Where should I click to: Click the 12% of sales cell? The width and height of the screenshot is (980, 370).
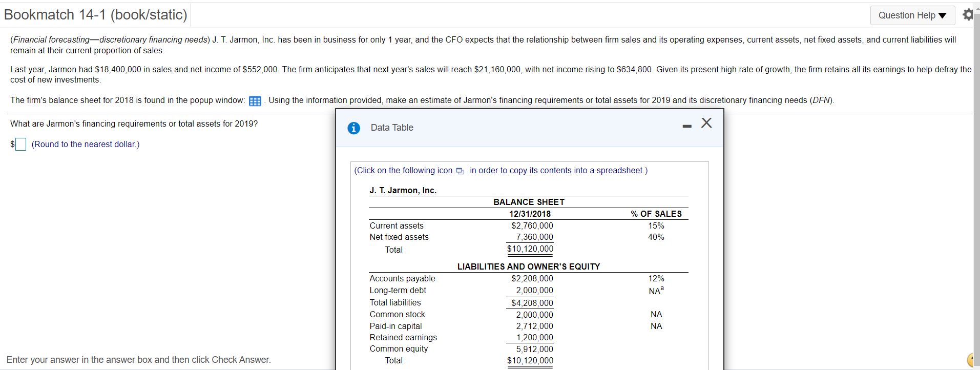click(656, 278)
